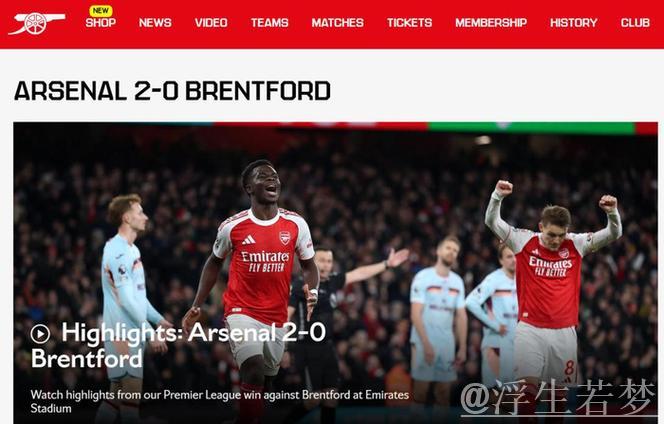Click the circular play icon beside Highlights
Screen dimensions: 664x424
tap(40, 334)
